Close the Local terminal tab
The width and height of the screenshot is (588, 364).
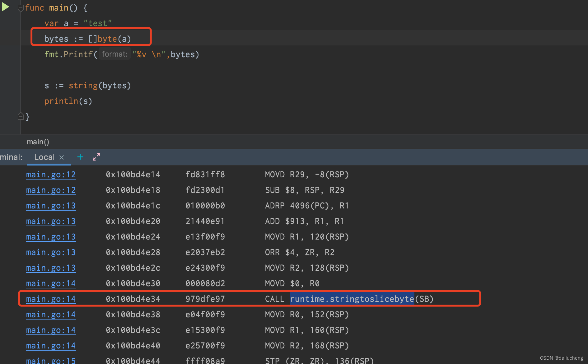tap(62, 157)
